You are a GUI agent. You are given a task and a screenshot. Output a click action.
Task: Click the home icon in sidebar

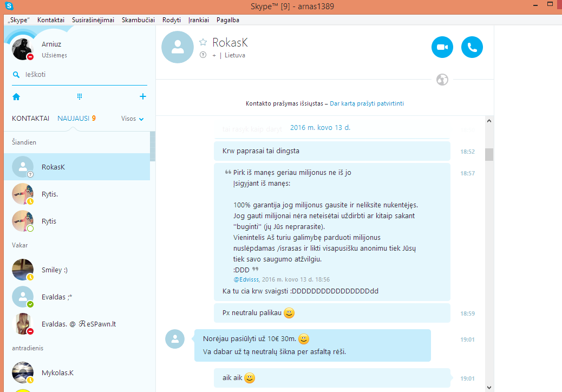click(16, 97)
